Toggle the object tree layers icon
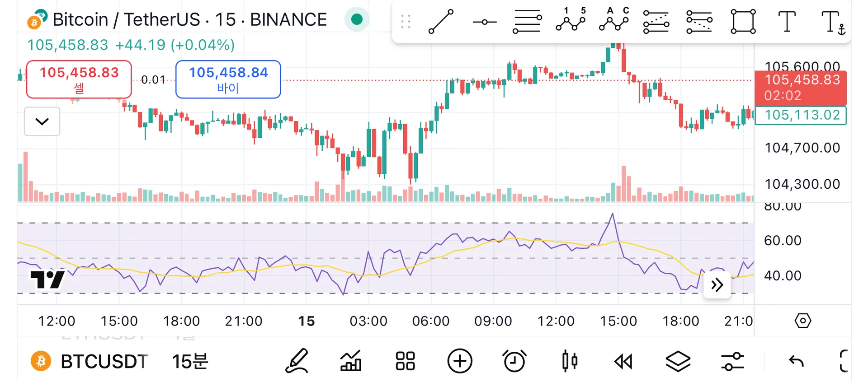868x382 pixels. [678, 361]
